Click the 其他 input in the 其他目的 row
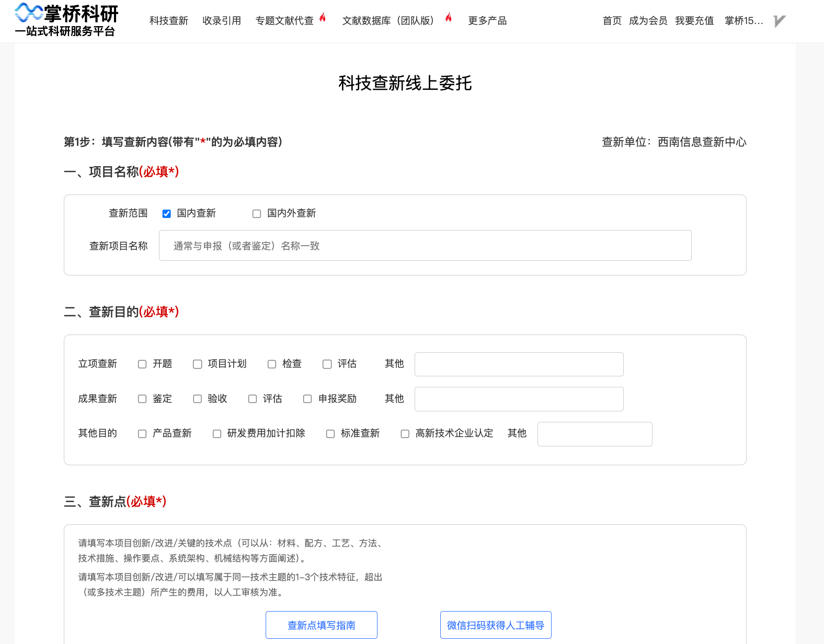 pos(595,434)
